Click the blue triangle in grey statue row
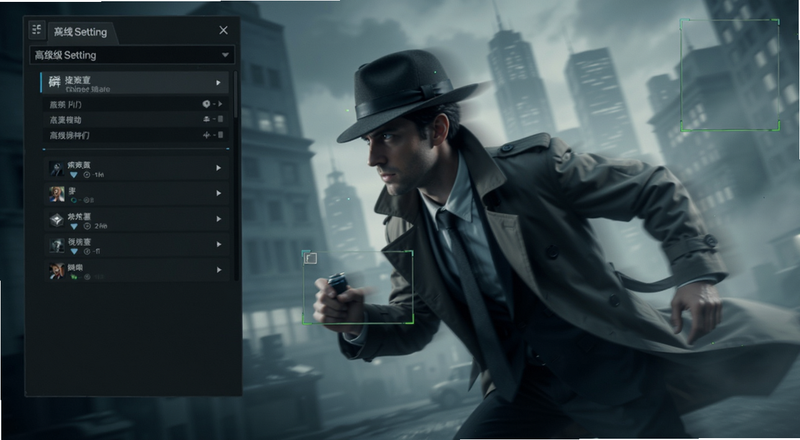800x440 pixels. coord(74,251)
